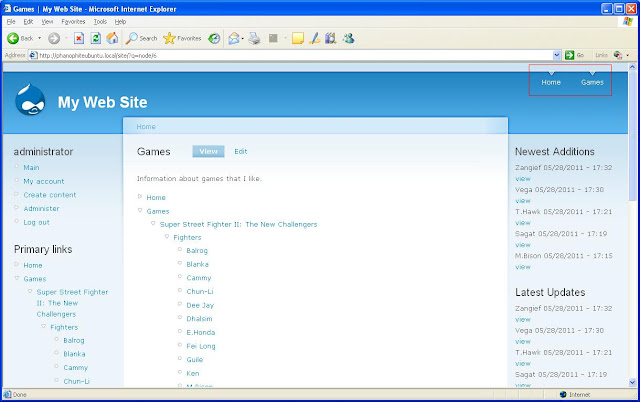Expand Home triangle in main content tree
The image size is (640, 402).
click(x=140, y=197)
